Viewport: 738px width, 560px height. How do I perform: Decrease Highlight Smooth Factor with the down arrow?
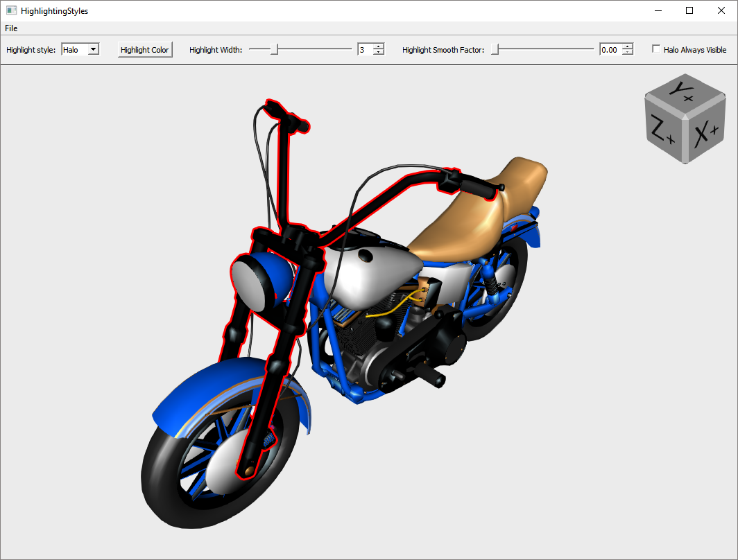tap(627, 53)
